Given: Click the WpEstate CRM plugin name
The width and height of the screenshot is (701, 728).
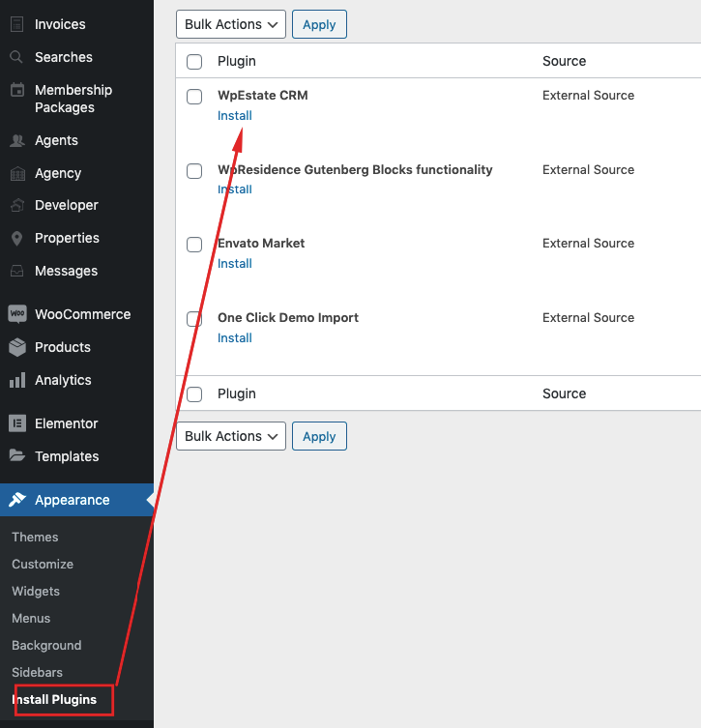Looking at the screenshot, I should [263, 95].
